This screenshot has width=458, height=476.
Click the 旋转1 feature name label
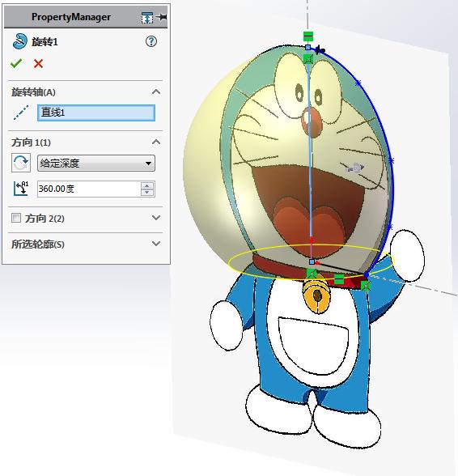point(45,42)
